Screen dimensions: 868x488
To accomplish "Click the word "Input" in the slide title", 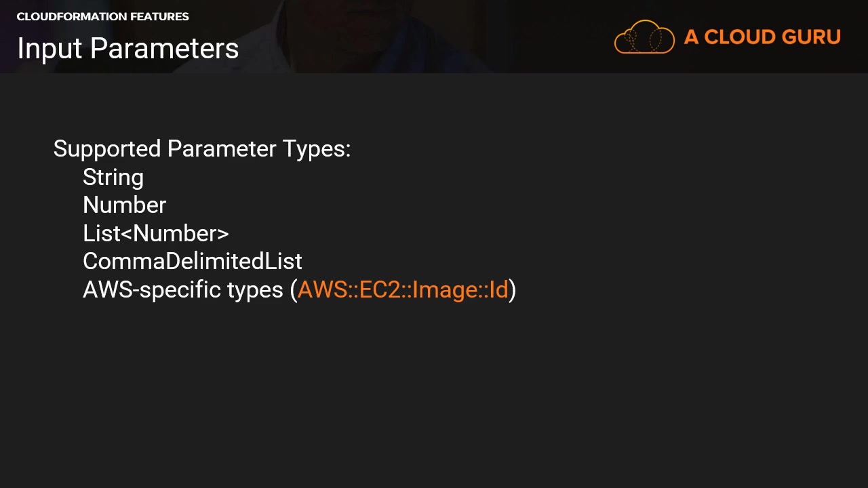I will [50, 49].
